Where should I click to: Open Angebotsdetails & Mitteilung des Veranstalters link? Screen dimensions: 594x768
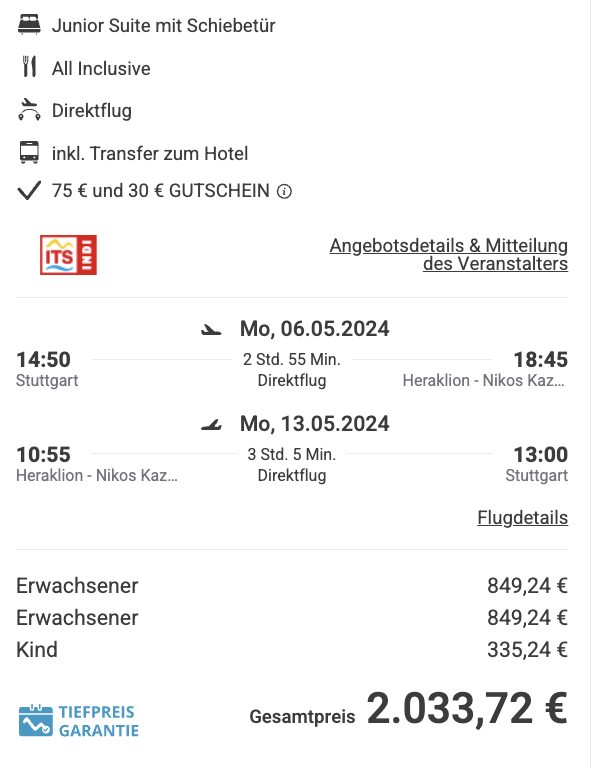449,254
